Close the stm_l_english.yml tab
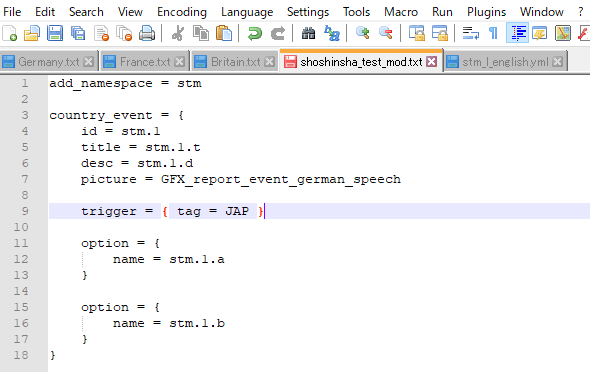Viewport: 590px width, 372px height. click(x=558, y=61)
